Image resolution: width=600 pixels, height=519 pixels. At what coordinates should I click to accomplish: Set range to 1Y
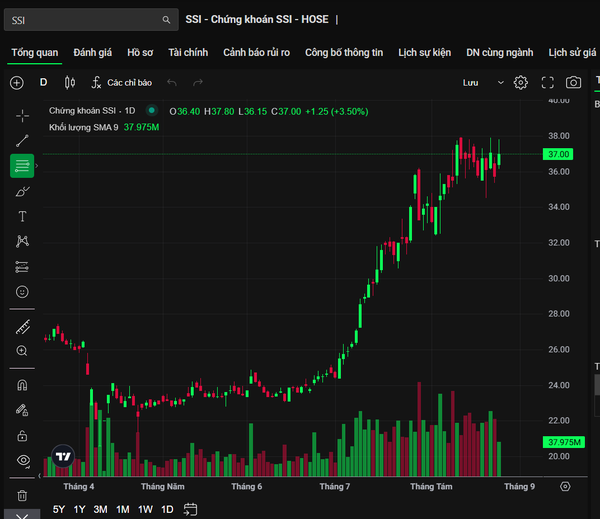[x=79, y=509]
